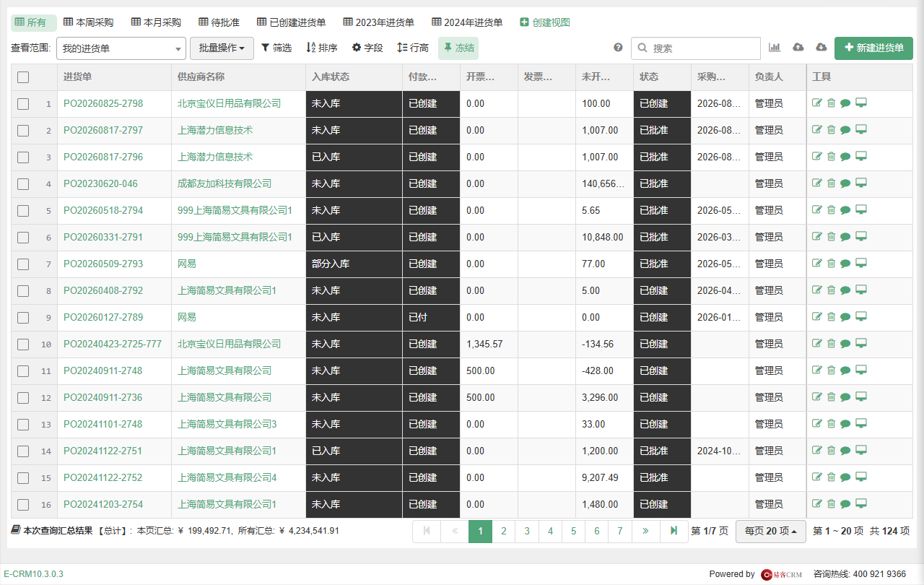Click cloud download icon in toolbar
The height and width of the screenshot is (585, 924).
(x=821, y=48)
